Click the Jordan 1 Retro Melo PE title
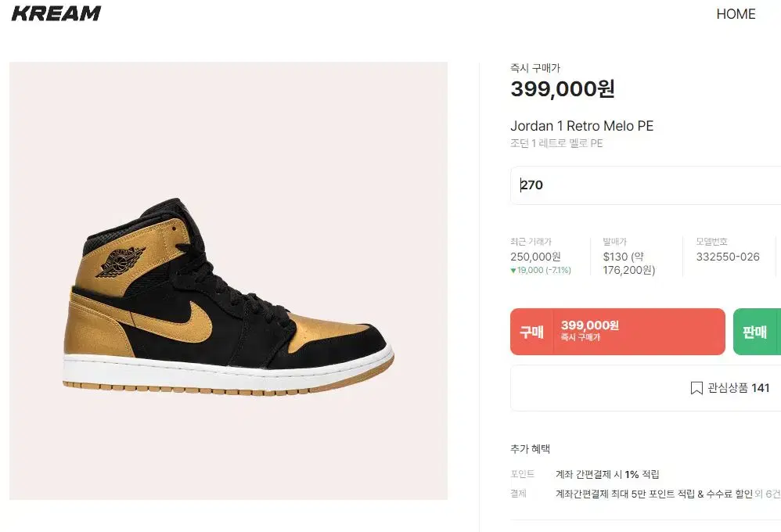This screenshot has height=532, width=781. [581, 126]
